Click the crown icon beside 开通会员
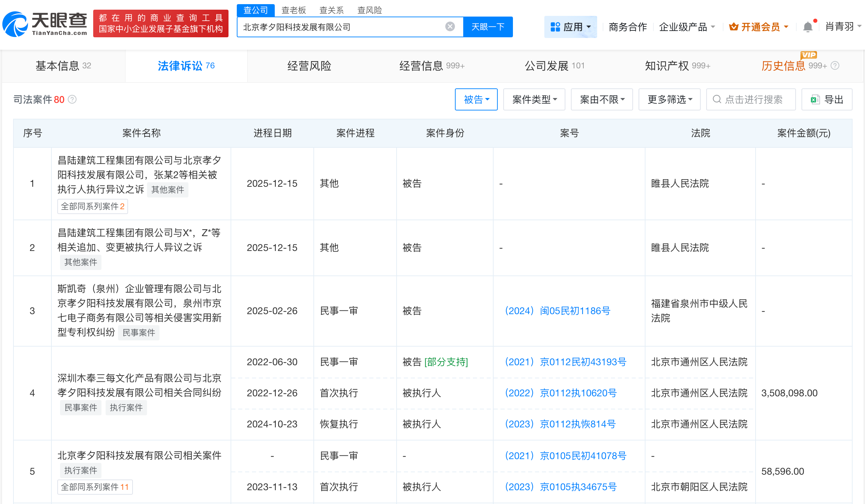This screenshot has width=865, height=504. click(x=735, y=27)
